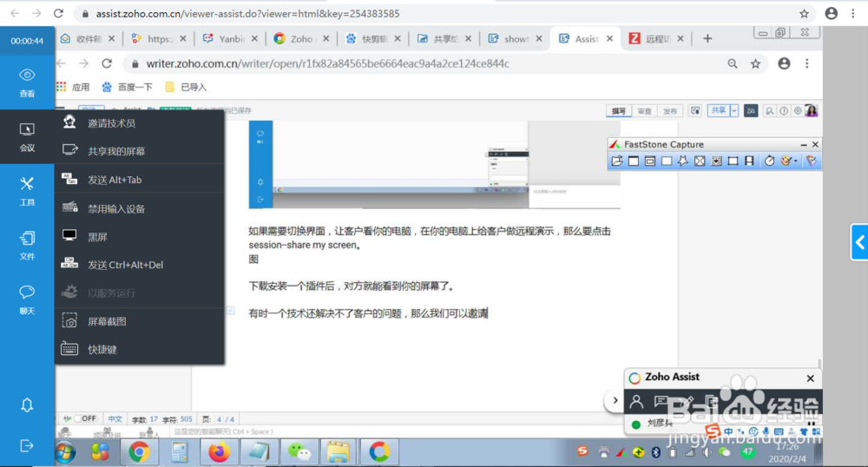Click the inner browser address bar
This screenshot has height=467, width=868.
coord(421,63)
